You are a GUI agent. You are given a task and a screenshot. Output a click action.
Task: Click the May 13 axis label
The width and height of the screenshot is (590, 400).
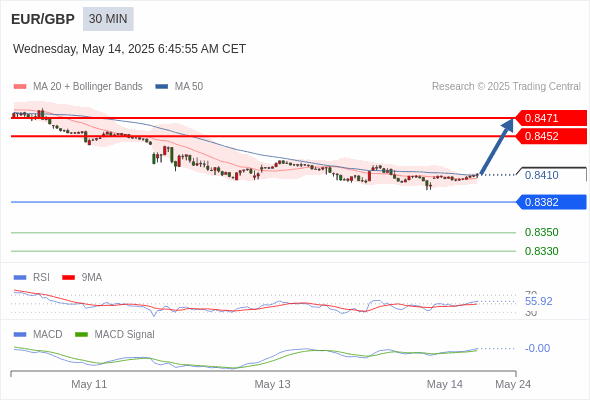tap(272, 384)
